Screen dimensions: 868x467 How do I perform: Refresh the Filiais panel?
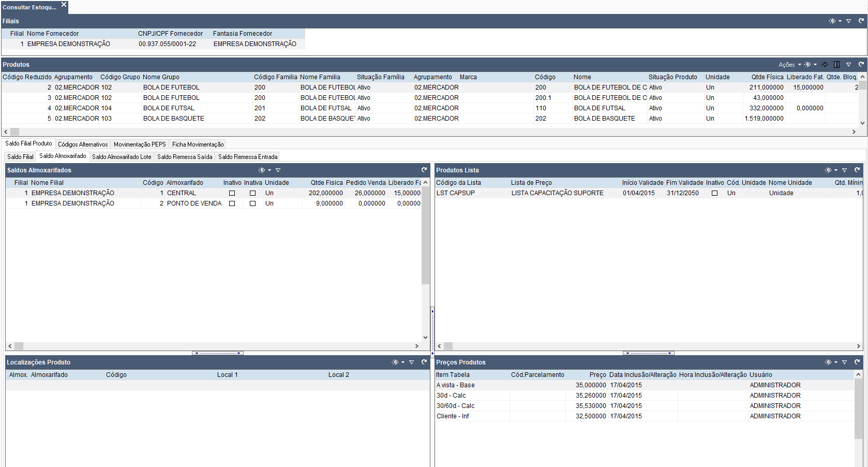tap(861, 21)
